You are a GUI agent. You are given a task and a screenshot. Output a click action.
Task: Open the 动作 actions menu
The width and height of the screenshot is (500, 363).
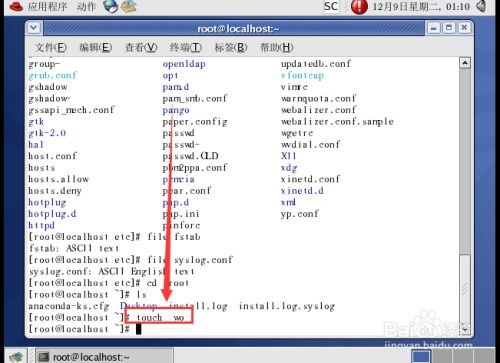(x=86, y=6)
